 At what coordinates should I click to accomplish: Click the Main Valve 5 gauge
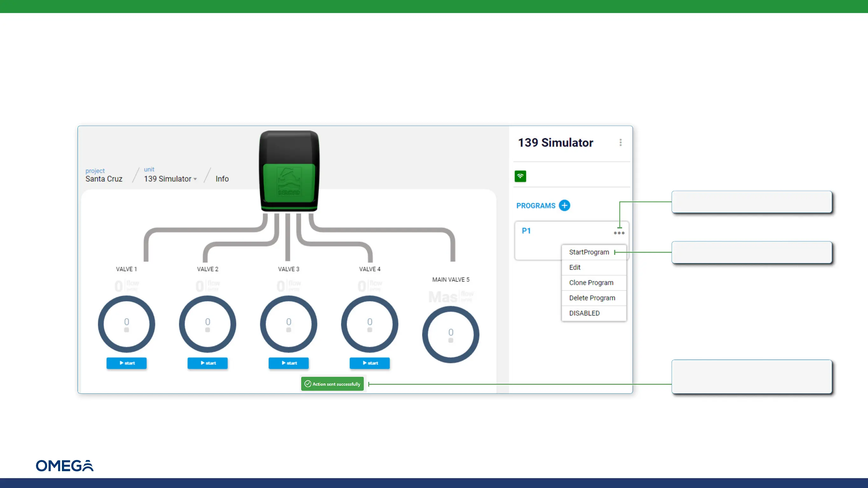click(451, 334)
